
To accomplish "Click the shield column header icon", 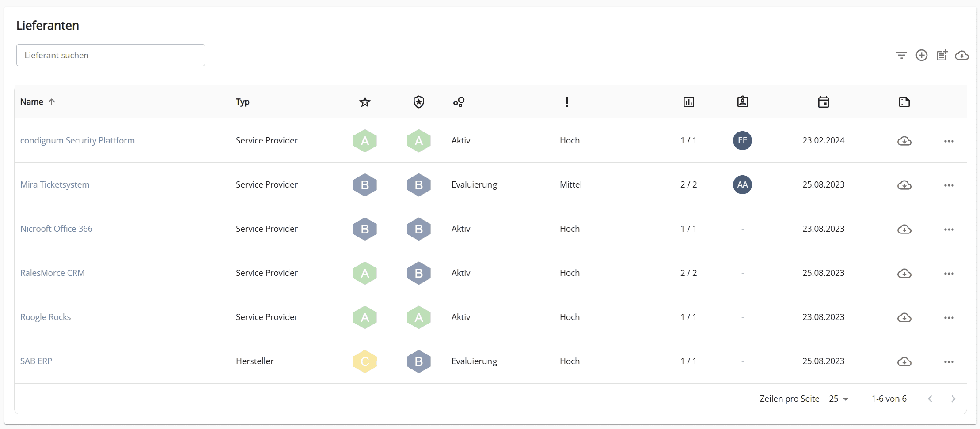I will 418,102.
